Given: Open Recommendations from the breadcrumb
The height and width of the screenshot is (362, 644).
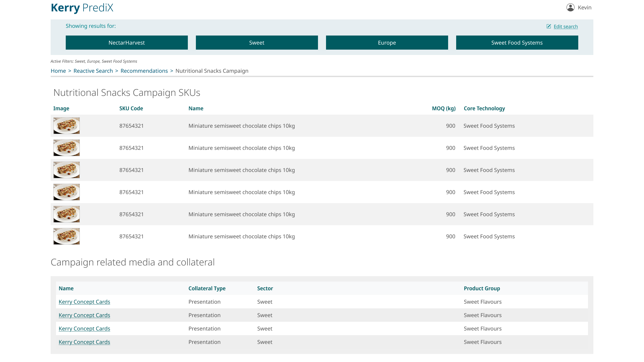Looking at the screenshot, I should (144, 71).
